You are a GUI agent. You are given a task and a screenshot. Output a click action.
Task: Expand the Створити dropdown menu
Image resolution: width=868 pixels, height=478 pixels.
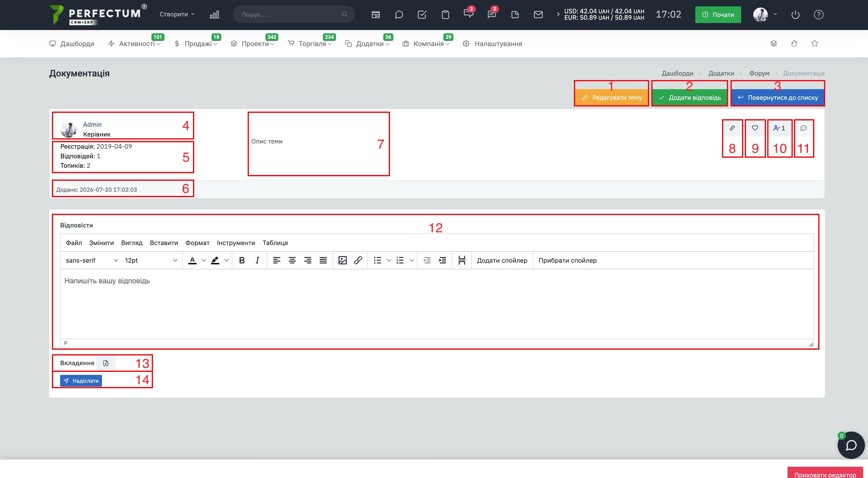coord(177,14)
